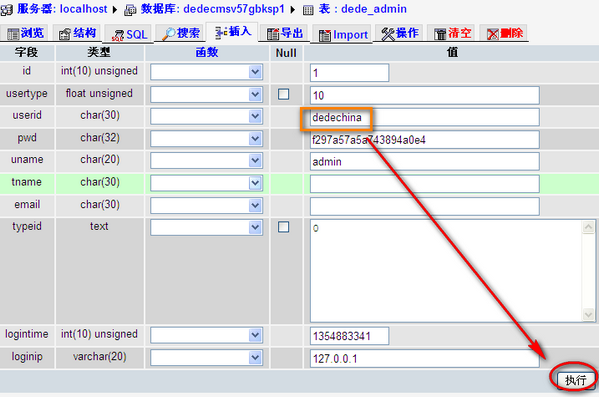The width and height of the screenshot is (599, 397).
Task: Open dedecmsv57gbksp1 database link
Action: tap(234, 9)
